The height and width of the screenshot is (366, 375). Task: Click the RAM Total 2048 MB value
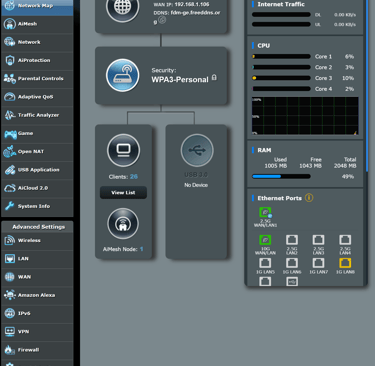coord(345,166)
